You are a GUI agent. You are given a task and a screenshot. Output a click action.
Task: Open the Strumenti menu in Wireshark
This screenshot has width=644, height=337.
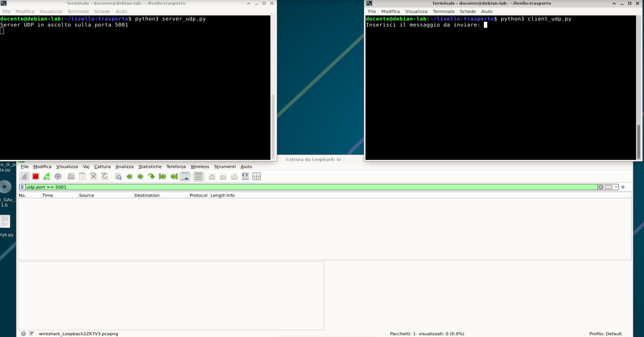(x=225, y=167)
